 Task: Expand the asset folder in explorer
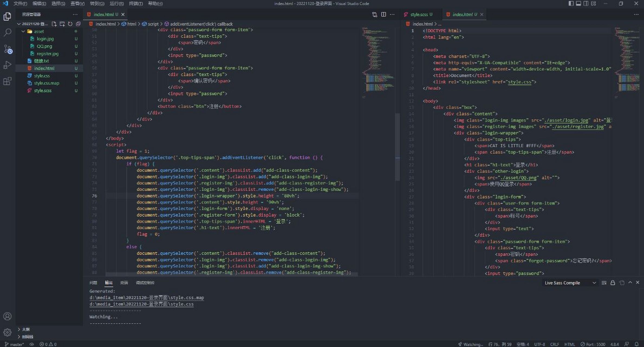[38, 31]
